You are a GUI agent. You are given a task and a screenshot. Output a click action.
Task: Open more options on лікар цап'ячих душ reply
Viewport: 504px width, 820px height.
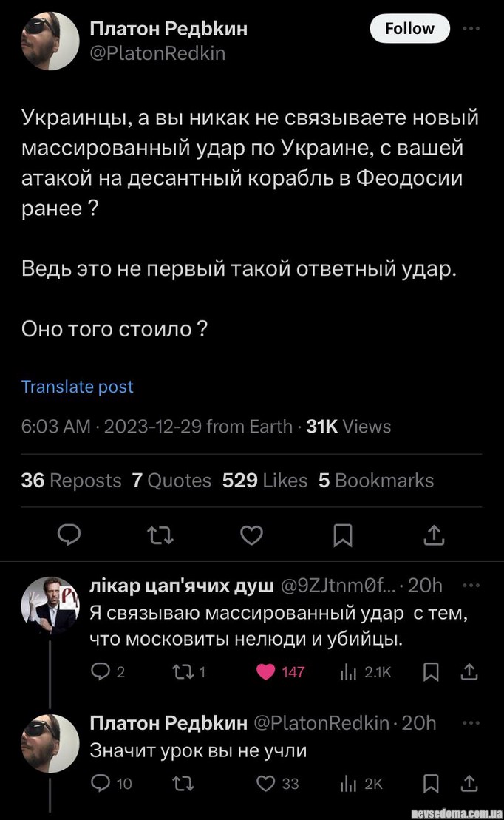click(470, 585)
